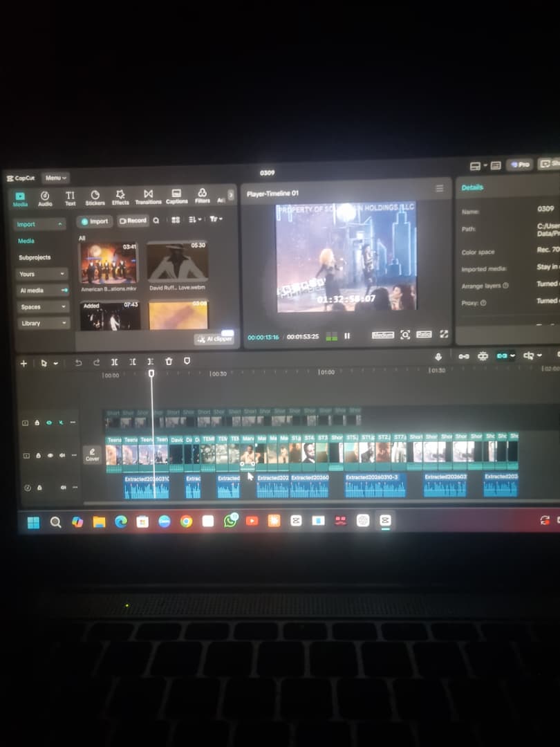Expand the Spaces section

[x=43, y=307]
